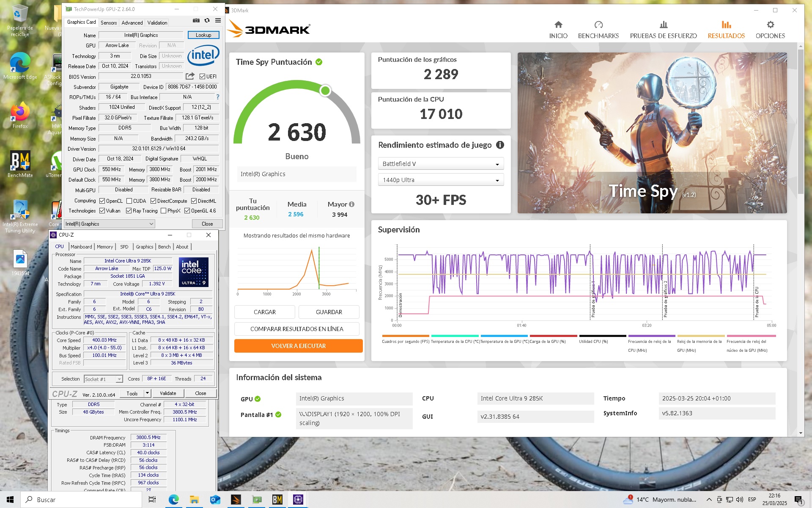Click GPU-Z refresh icon

207,20
